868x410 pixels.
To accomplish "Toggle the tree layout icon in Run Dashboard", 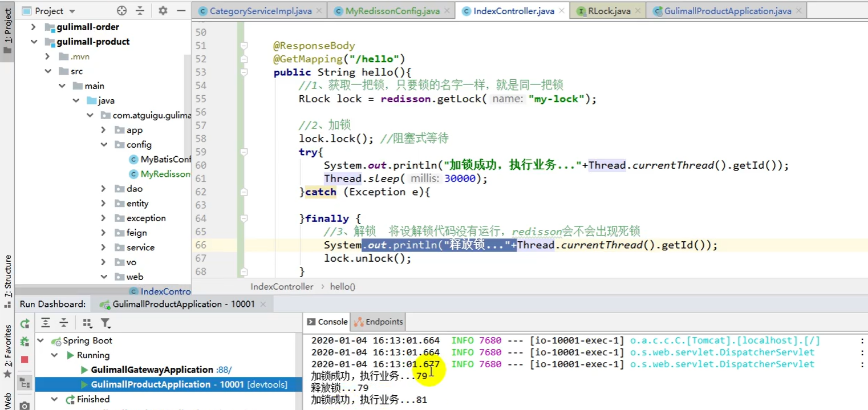I will pyautogui.click(x=25, y=383).
